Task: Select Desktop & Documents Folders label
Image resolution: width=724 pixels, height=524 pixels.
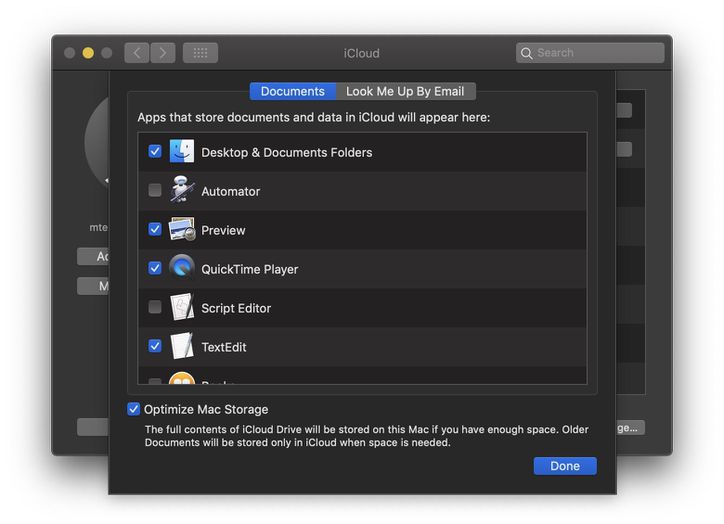Action: click(287, 152)
